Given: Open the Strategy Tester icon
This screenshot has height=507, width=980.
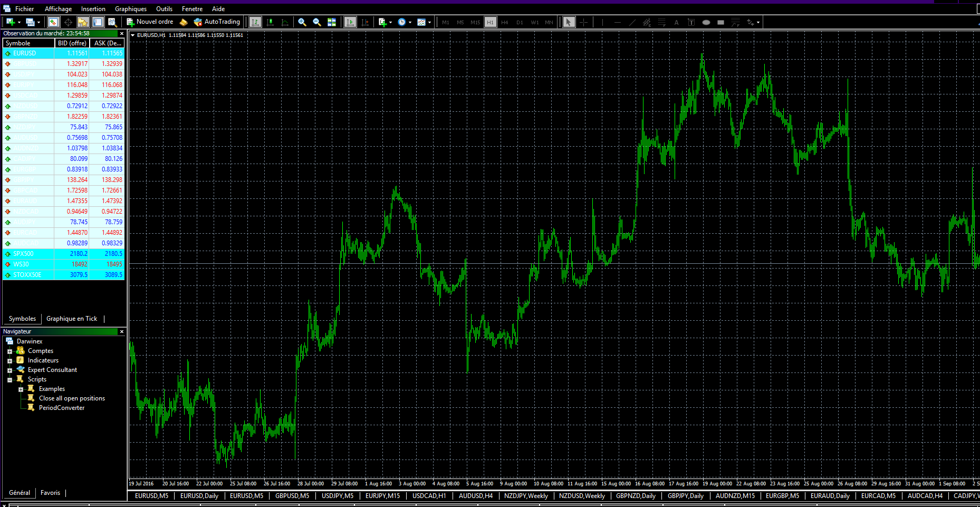Looking at the screenshot, I should click(112, 22).
